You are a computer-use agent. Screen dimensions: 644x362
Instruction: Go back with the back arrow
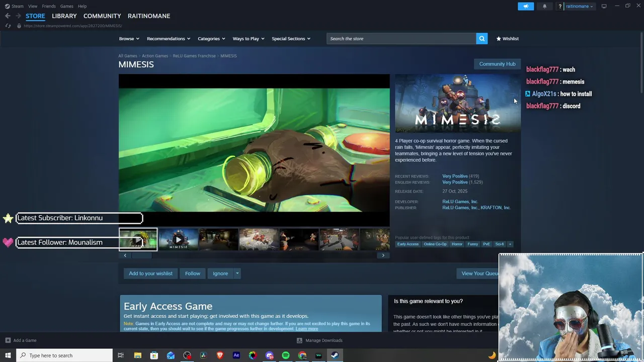tap(8, 16)
